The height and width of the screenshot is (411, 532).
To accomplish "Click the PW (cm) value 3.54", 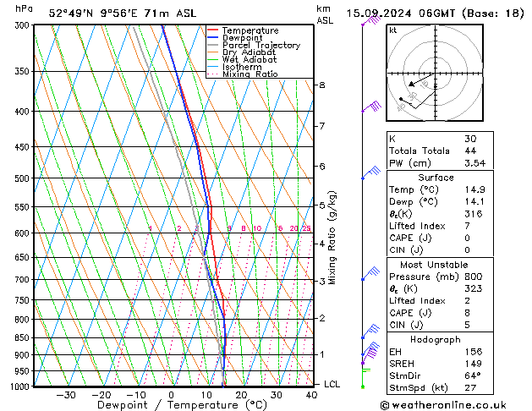I will click(474, 163).
